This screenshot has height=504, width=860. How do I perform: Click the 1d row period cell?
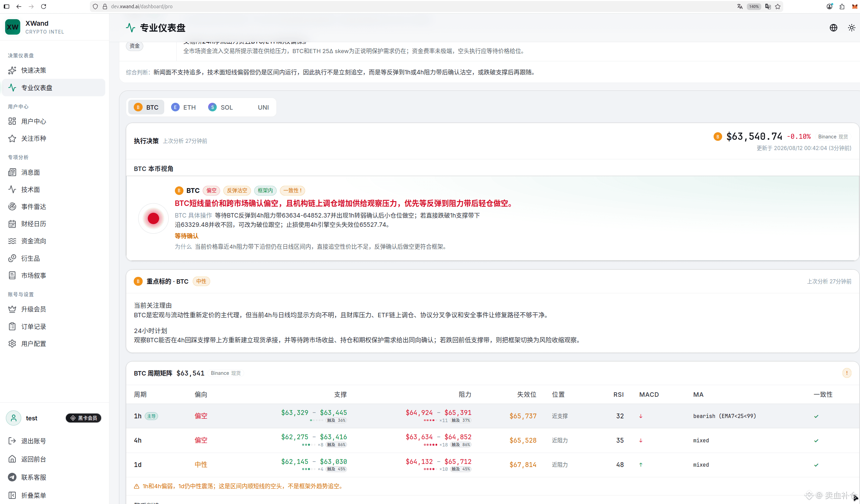(x=138, y=465)
